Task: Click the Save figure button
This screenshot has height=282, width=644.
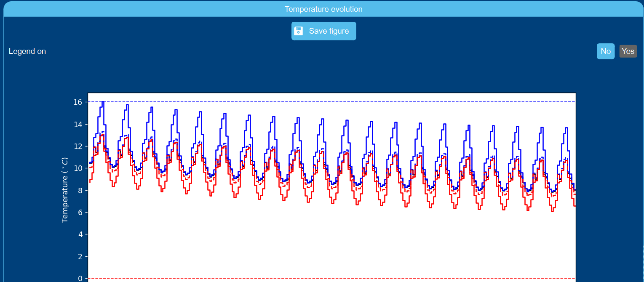Action: pos(323,31)
